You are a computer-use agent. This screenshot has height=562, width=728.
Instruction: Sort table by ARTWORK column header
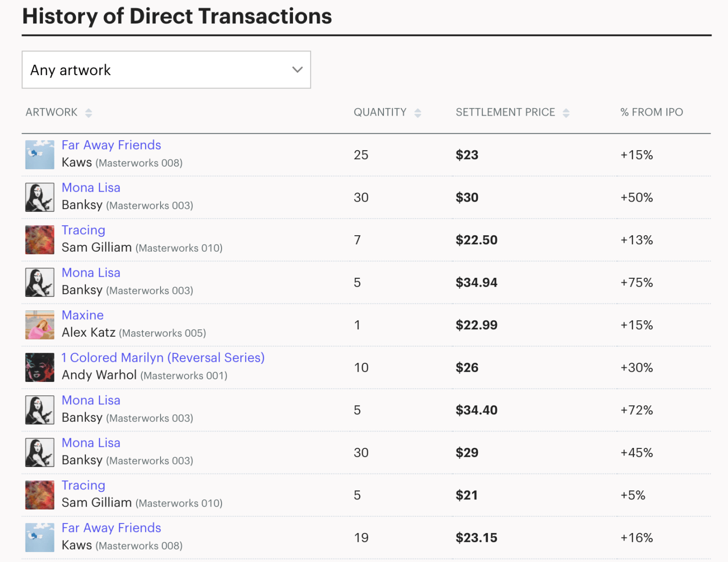tap(51, 112)
